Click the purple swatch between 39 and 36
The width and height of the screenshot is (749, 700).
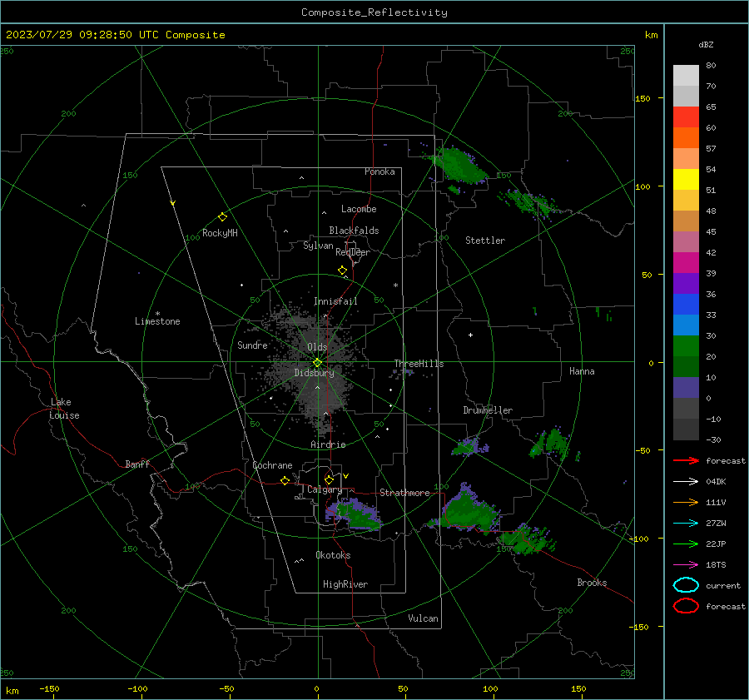686,284
